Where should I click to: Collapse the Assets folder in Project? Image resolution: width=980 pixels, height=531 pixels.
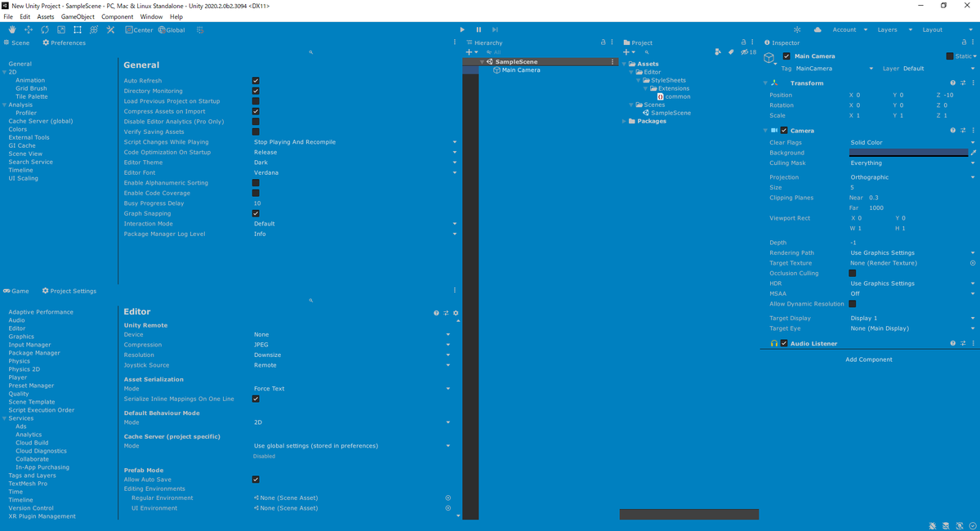click(x=625, y=64)
